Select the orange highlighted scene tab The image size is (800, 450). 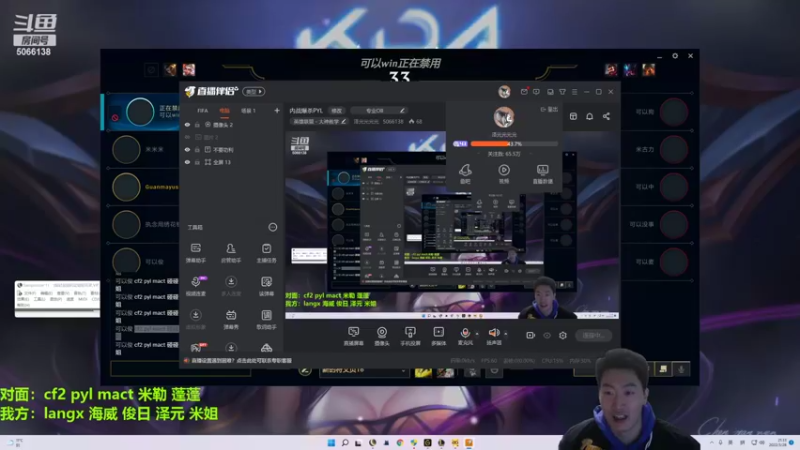(224, 111)
